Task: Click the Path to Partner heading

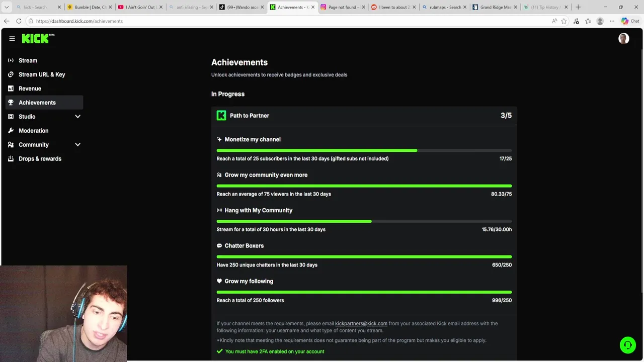Action: (250, 116)
